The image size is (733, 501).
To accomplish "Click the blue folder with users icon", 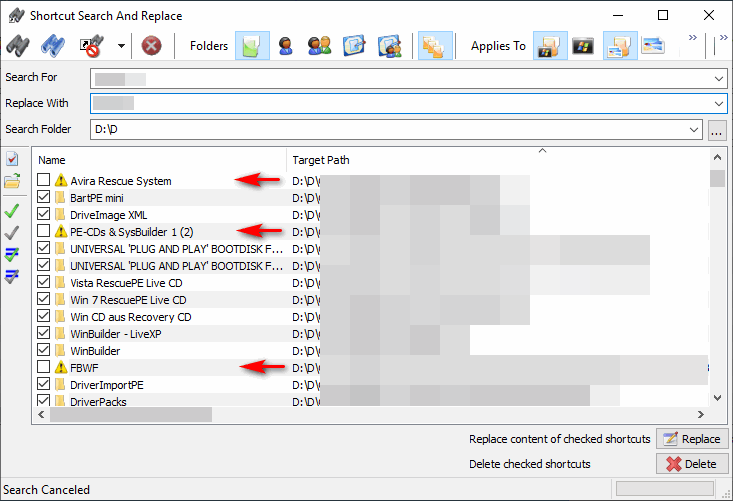I will [x=389, y=46].
